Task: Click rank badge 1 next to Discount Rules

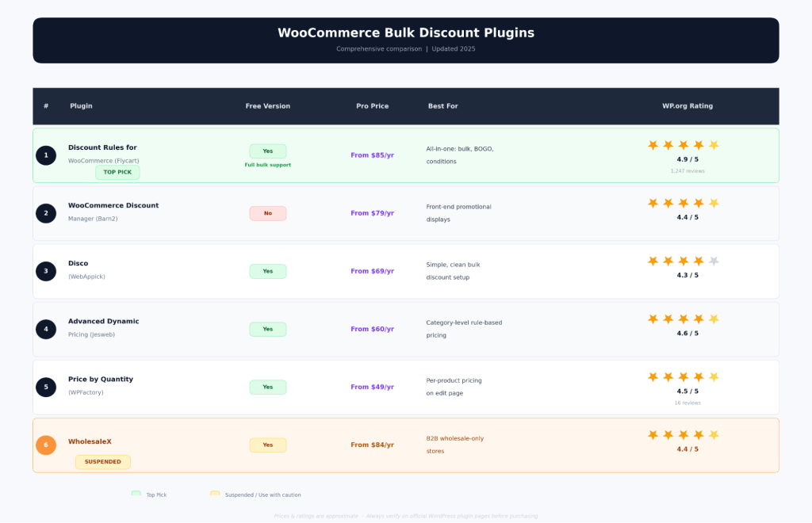Action: point(46,155)
